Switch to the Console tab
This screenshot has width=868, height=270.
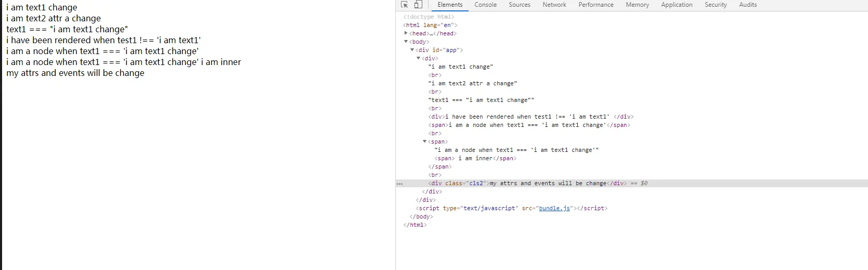(x=486, y=5)
